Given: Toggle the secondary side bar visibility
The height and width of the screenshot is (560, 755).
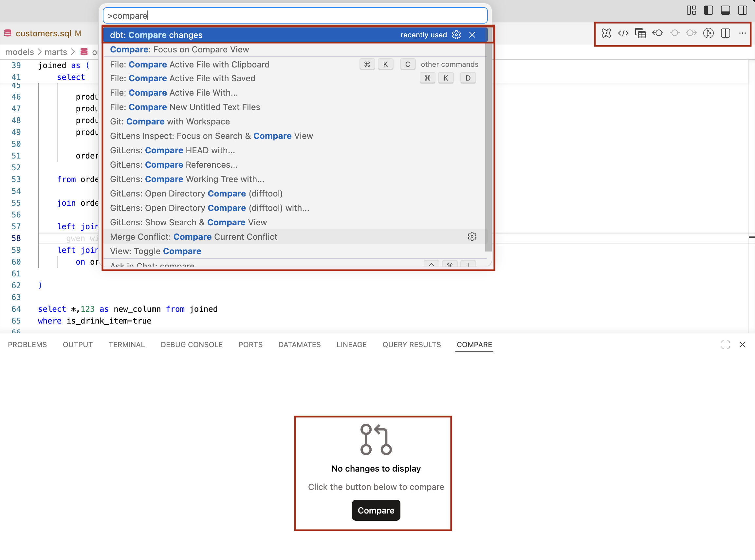Looking at the screenshot, I should point(742,10).
